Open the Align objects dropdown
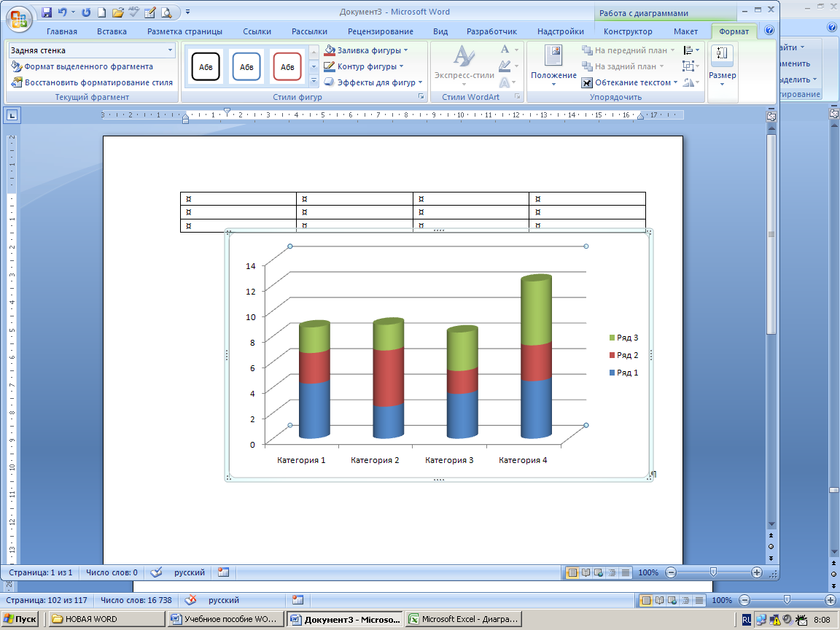This screenshot has height=630, width=840. (691, 50)
